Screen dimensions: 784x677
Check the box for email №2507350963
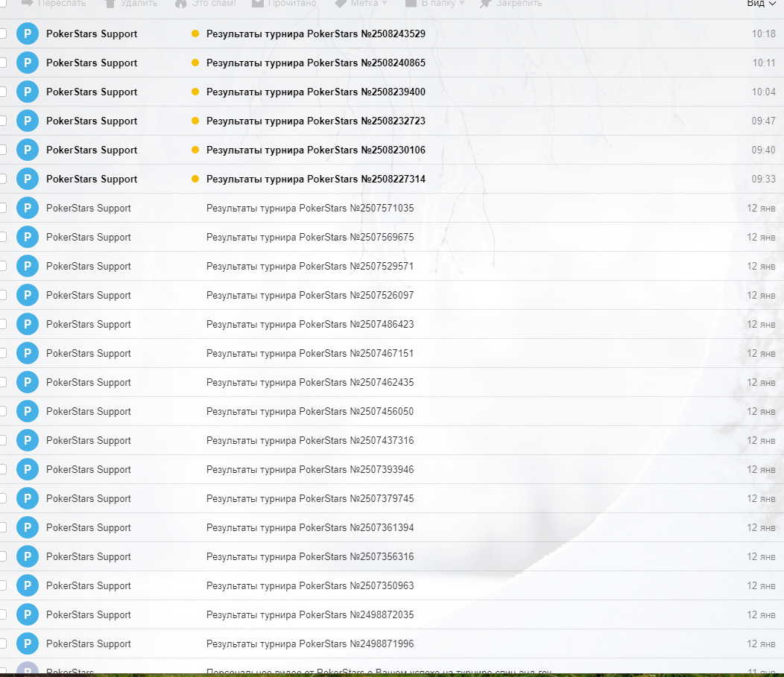click(x=2, y=585)
